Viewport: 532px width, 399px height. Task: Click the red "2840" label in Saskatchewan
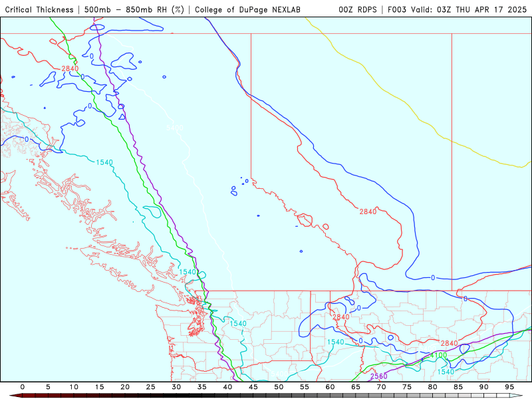click(x=368, y=211)
